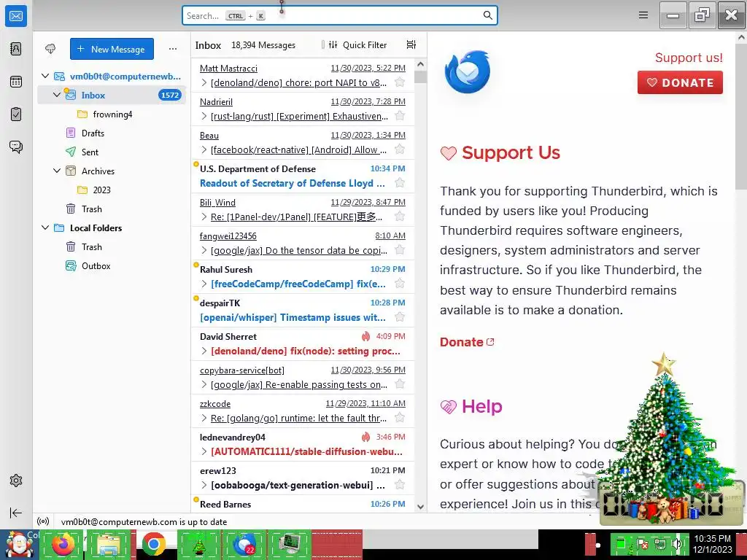Open File Explorer from taskbar
747x560 pixels.
(108, 544)
